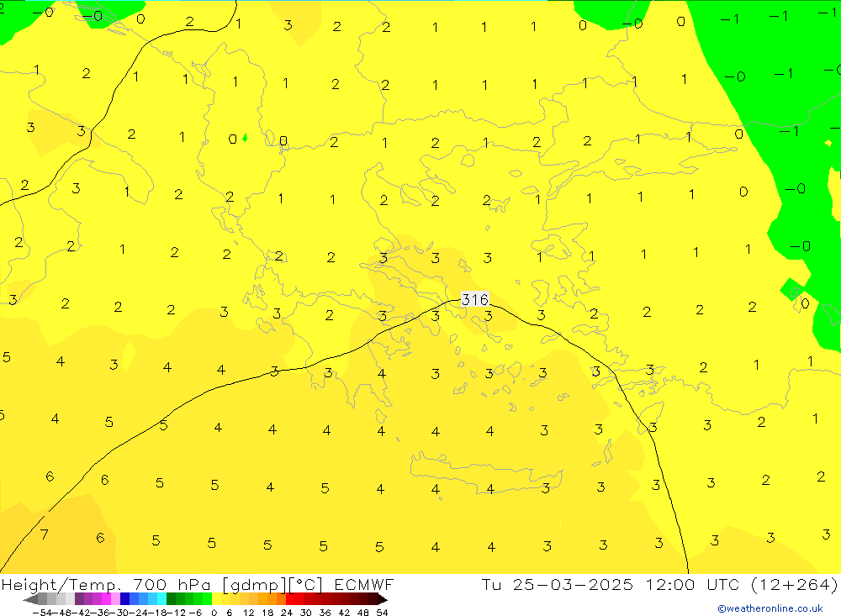The width and height of the screenshot is (841, 616).
Task: Pick the bright red swatch at 24
Action: tap(290, 599)
